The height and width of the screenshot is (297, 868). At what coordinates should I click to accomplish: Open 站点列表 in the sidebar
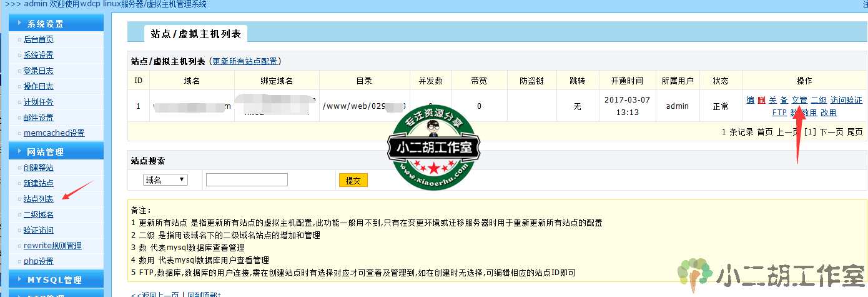coord(39,199)
